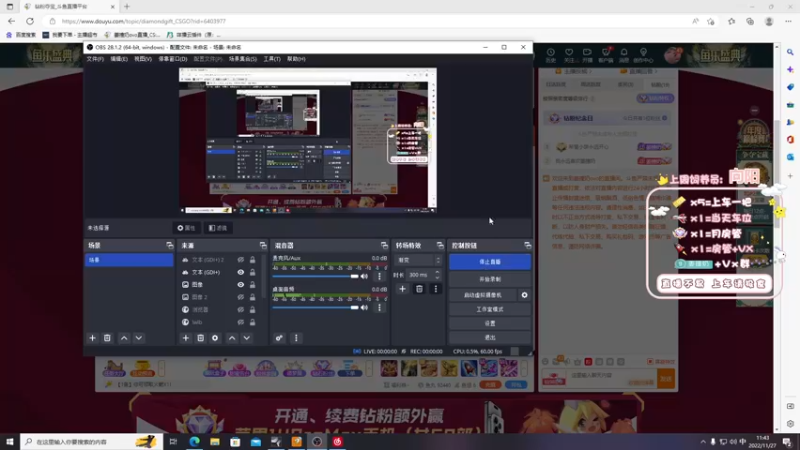Open the Help menu in OBS
This screenshot has height=450, width=800.
click(x=296, y=59)
